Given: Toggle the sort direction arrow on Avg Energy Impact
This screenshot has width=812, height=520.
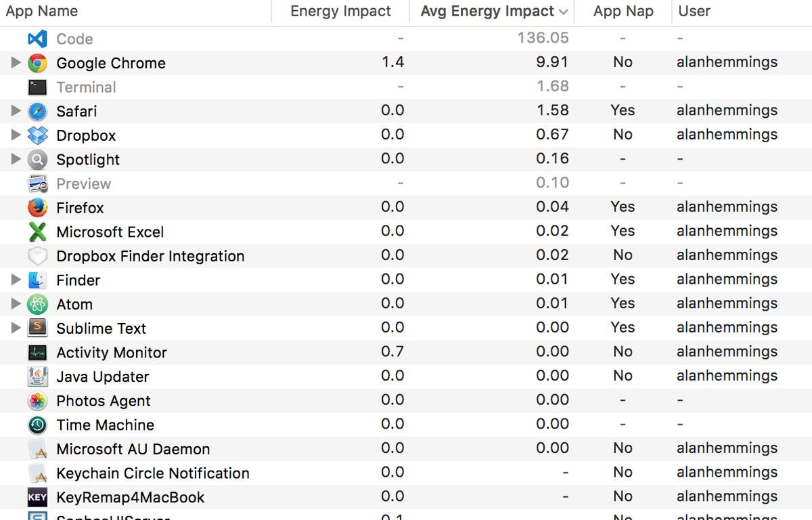Looking at the screenshot, I should point(564,12).
